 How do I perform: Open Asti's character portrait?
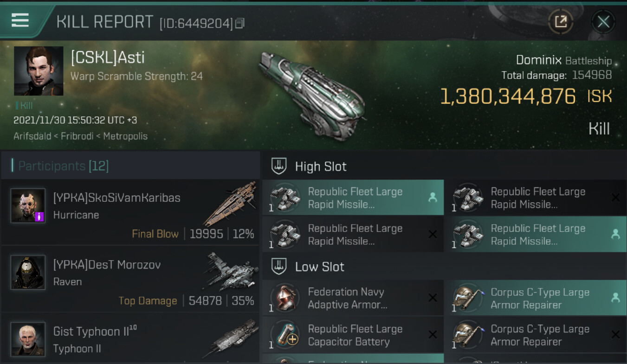pos(39,71)
